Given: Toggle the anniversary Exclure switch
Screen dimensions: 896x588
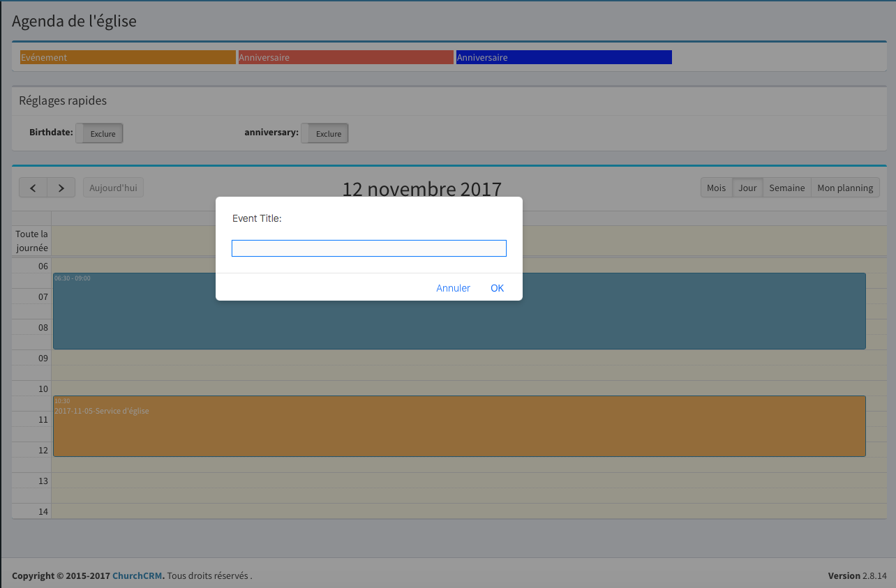Looking at the screenshot, I should 324,133.
